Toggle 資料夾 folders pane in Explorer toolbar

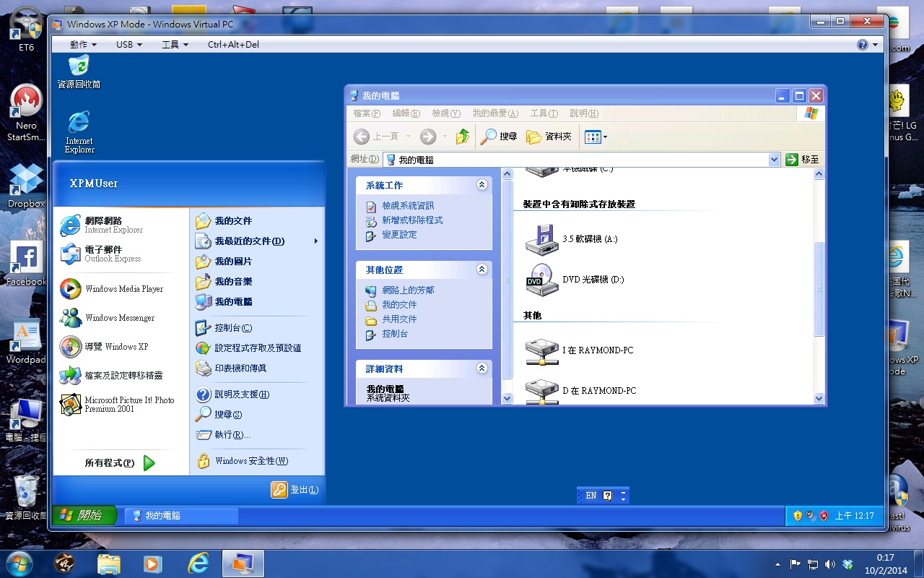tap(549, 136)
